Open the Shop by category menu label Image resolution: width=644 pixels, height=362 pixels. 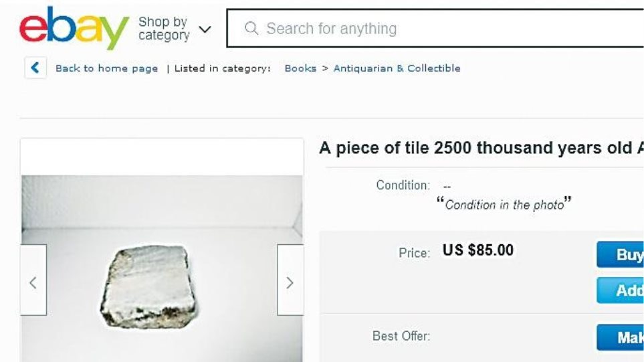[163, 28]
